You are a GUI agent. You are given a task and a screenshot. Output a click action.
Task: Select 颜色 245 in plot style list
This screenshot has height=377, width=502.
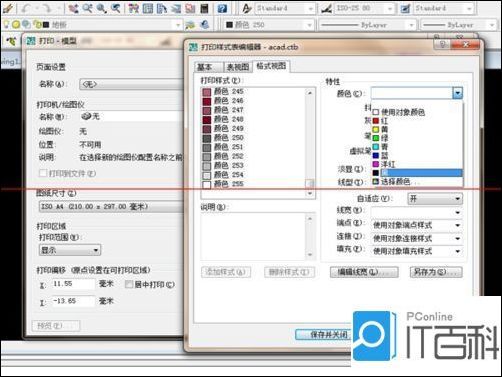point(253,91)
